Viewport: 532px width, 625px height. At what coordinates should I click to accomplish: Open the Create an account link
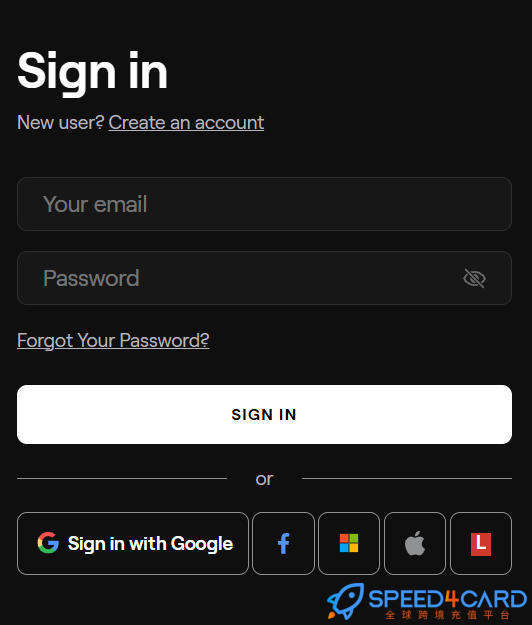point(186,122)
